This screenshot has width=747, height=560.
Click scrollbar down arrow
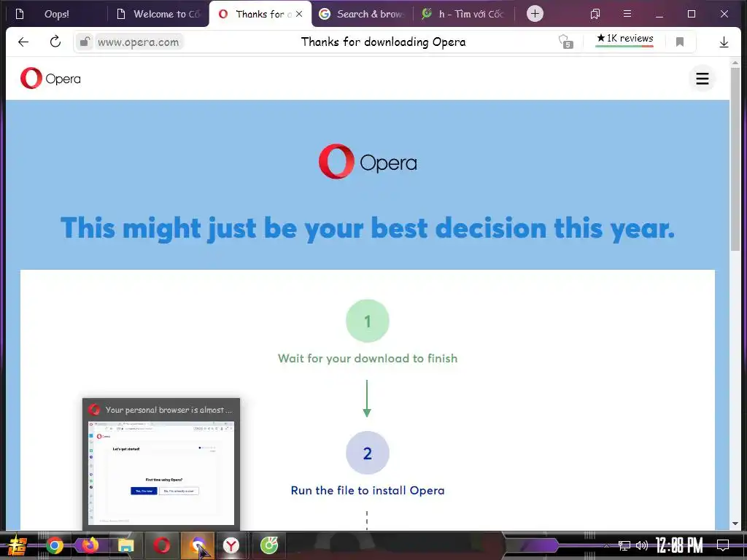735,524
